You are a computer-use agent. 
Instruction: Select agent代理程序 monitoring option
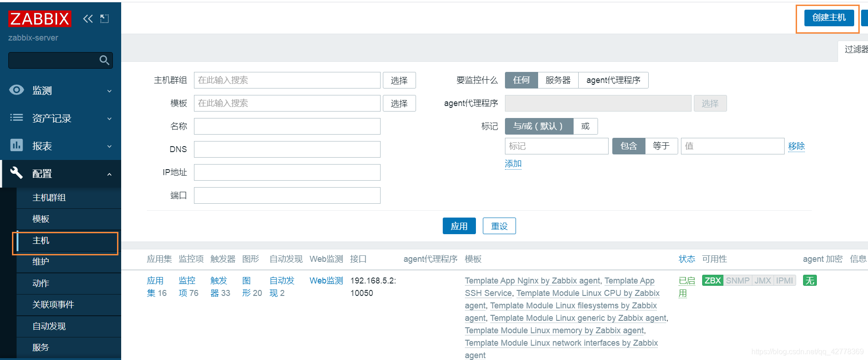(x=613, y=80)
